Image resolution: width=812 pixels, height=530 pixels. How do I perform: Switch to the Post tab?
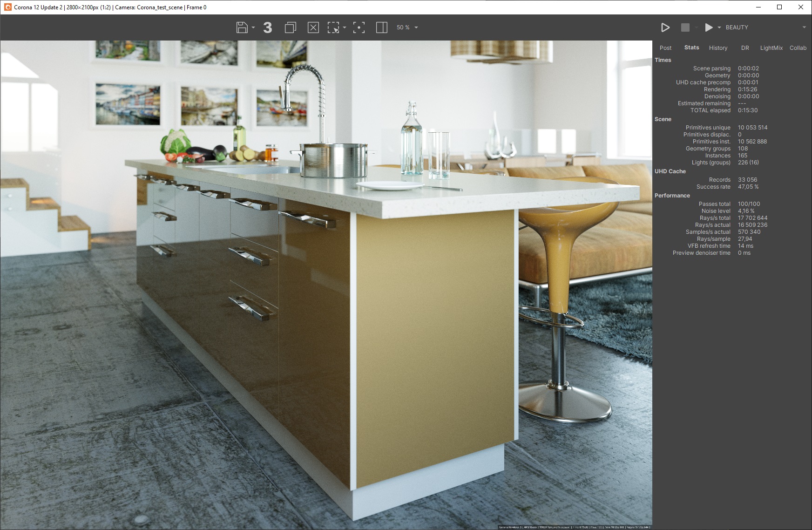[x=665, y=48]
